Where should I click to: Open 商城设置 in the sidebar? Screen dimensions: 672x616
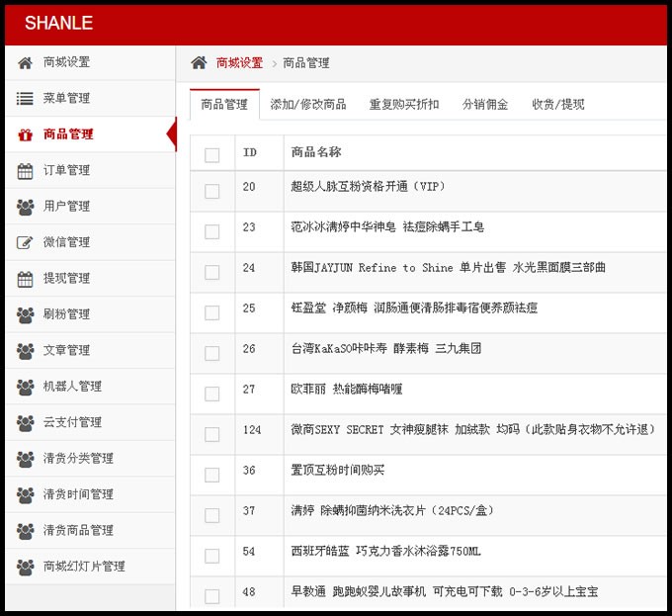point(90,62)
